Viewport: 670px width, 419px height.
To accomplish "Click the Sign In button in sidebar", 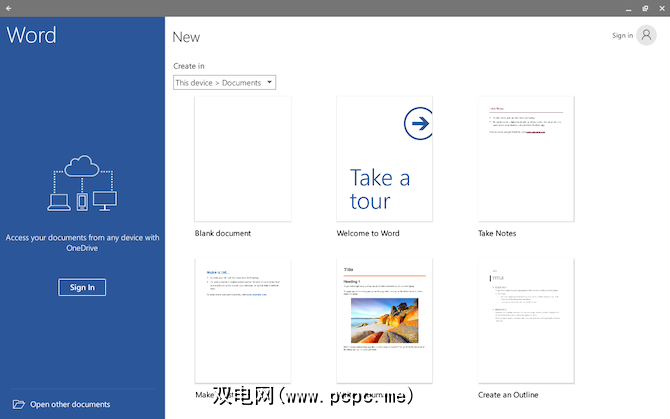I will 82,287.
